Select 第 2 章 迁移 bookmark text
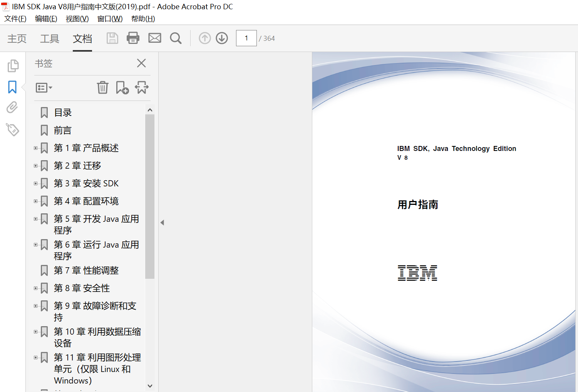This screenshot has height=392, width=578. click(x=77, y=166)
